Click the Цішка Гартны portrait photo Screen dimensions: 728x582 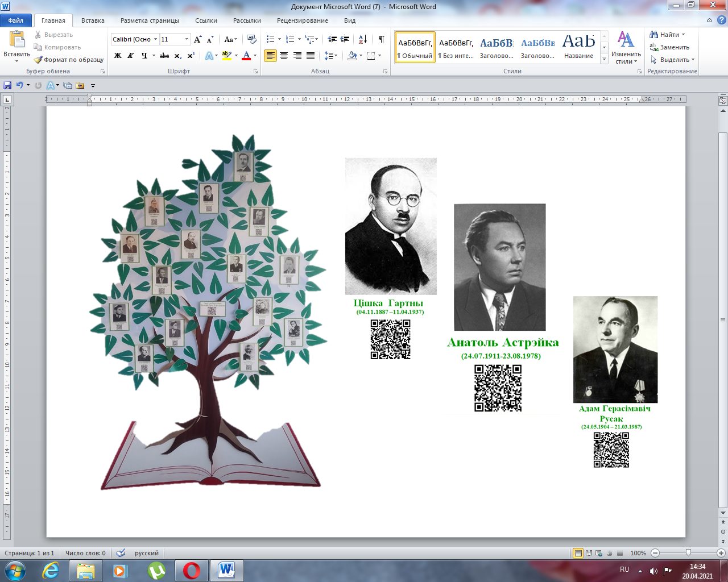tap(391, 226)
